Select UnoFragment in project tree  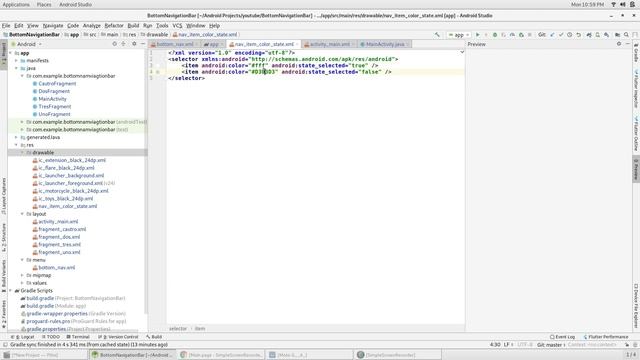point(54,114)
